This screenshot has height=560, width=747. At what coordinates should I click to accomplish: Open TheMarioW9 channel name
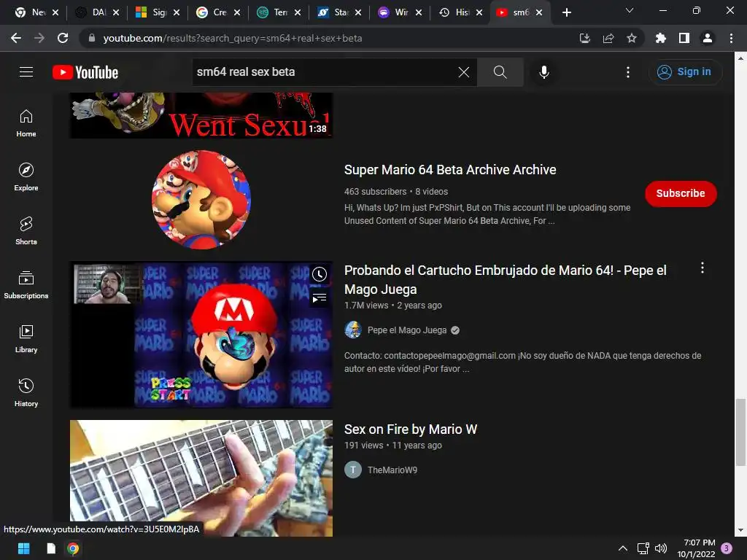(x=392, y=470)
